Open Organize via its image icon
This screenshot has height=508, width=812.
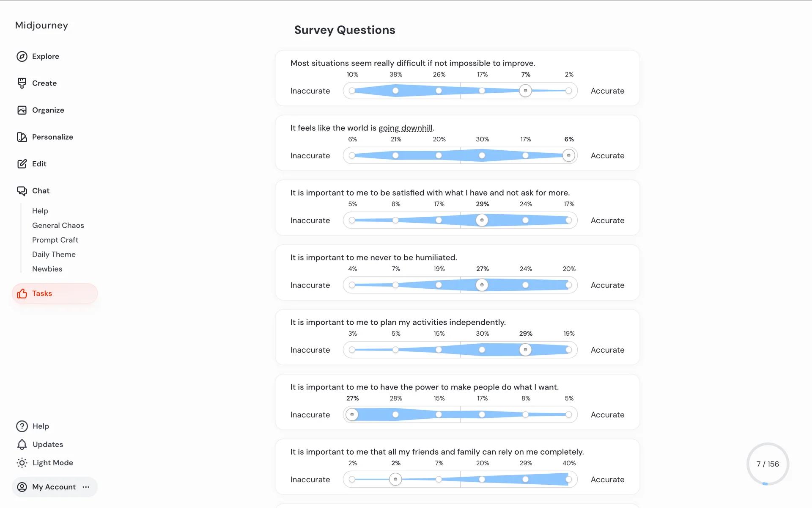(x=22, y=110)
